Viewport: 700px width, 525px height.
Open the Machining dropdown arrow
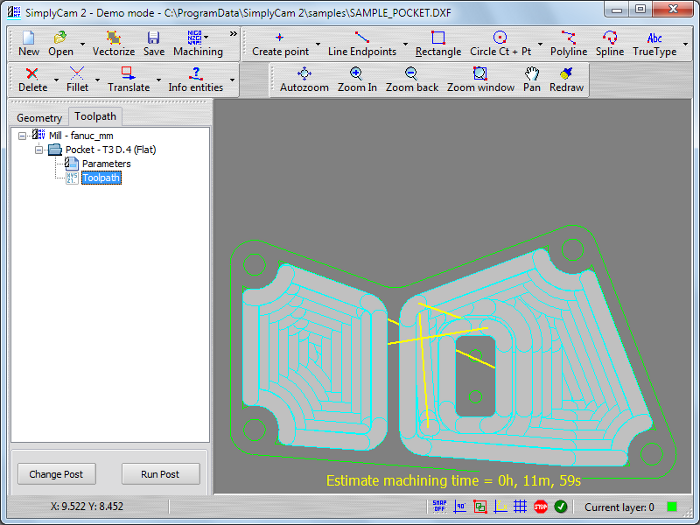[207, 38]
